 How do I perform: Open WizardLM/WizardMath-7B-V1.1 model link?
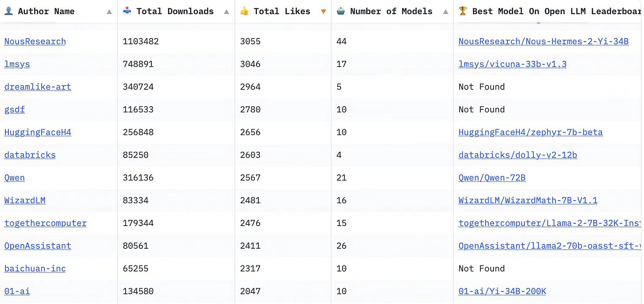[x=528, y=200]
